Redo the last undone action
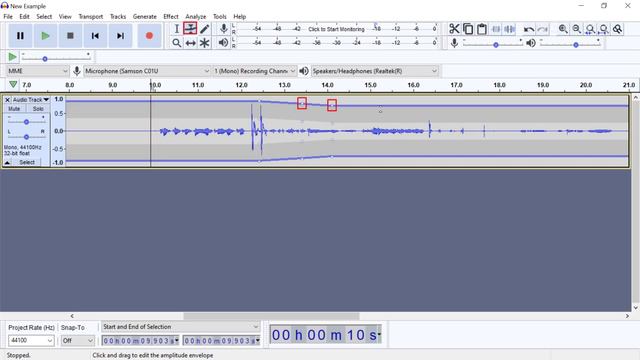 542,29
